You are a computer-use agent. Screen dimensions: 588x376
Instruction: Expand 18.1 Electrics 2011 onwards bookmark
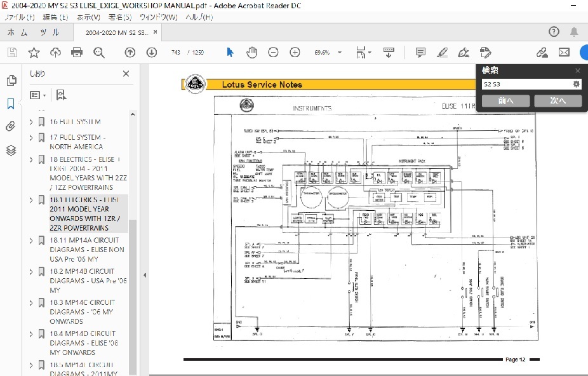[x=31, y=200]
